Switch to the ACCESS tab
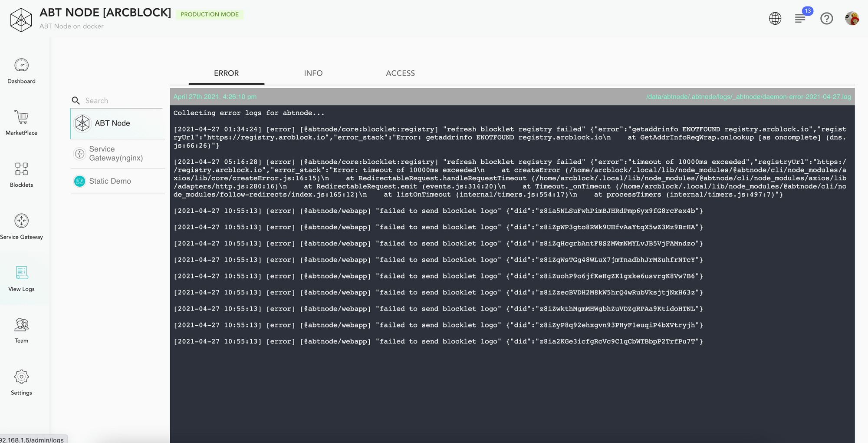The height and width of the screenshot is (443, 868). click(400, 73)
